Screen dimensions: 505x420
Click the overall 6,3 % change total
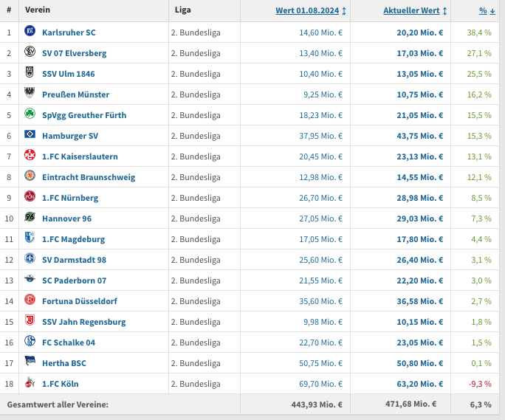[x=481, y=404]
